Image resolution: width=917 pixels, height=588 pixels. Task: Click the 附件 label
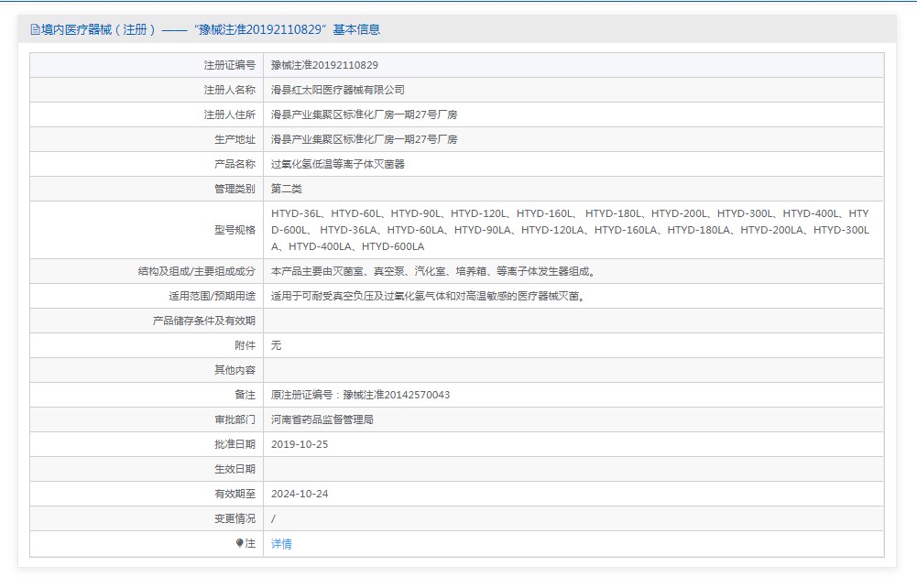click(245, 345)
